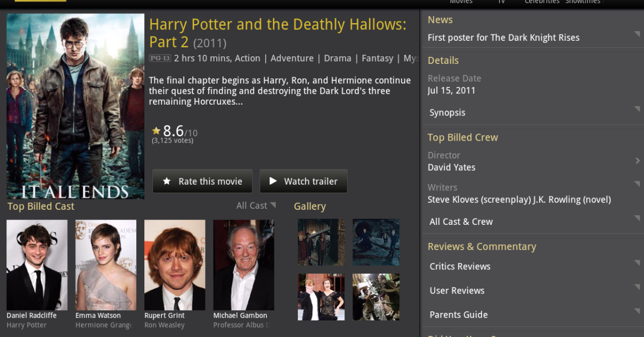
Task: Open Critics Reviews
Action: pos(460,266)
